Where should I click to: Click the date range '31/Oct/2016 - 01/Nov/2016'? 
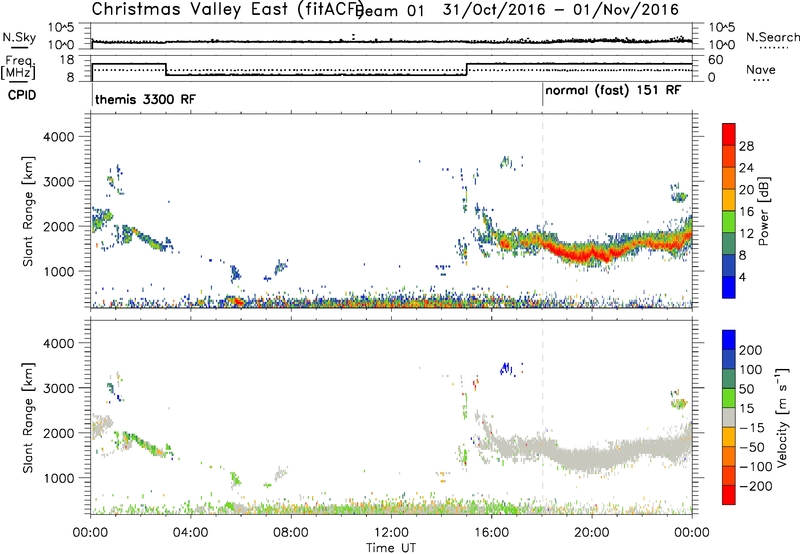pyautogui.click(x=561, y=10)
